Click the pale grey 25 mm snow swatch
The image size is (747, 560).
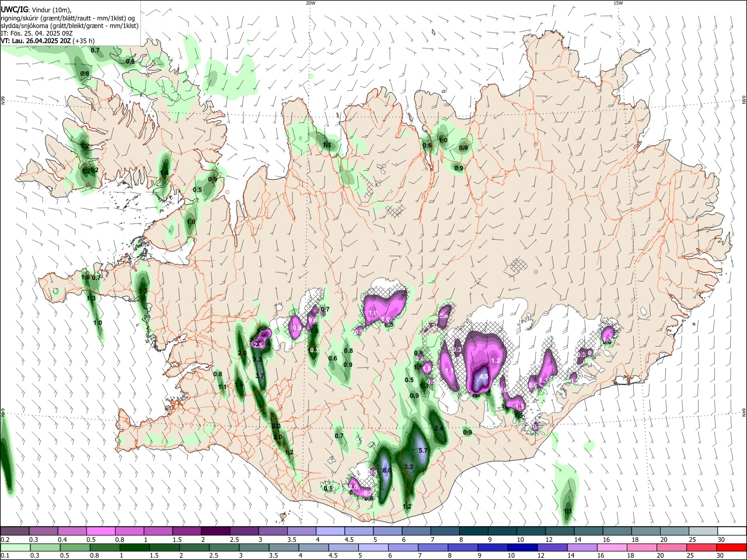tap(703, 531)
